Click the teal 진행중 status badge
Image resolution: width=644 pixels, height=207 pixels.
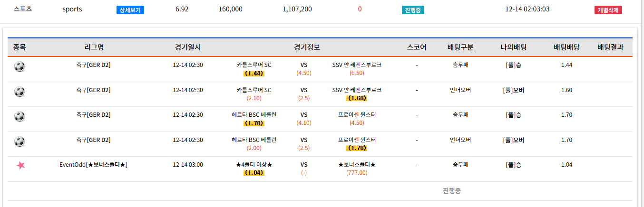point(412,10)
